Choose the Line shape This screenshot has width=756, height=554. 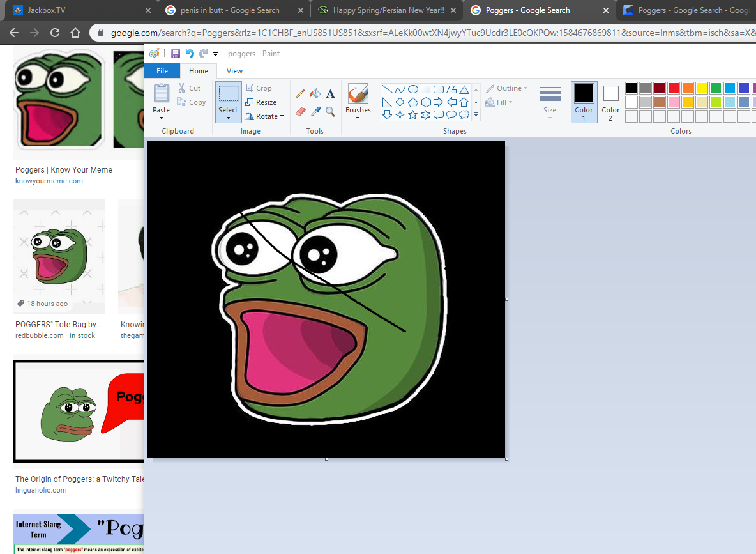[387, 89]
